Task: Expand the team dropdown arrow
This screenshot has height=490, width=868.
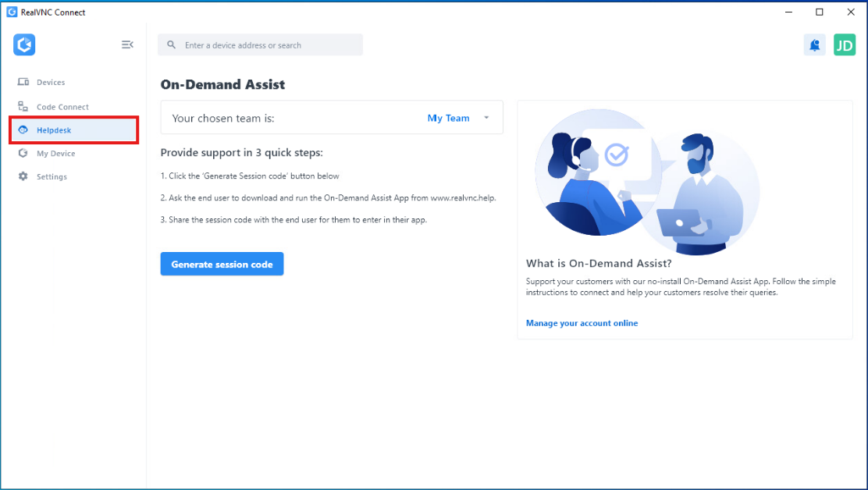Action: pos(486,118)
